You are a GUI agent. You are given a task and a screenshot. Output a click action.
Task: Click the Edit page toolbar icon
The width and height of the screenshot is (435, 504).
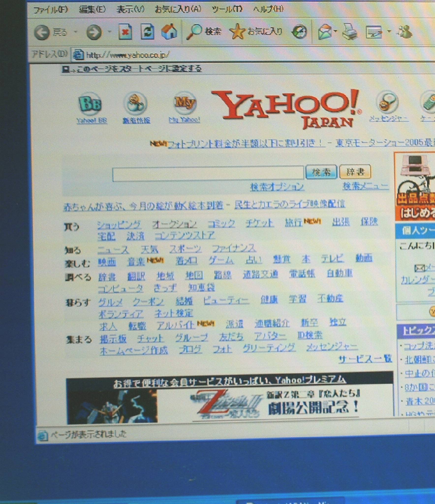coord(374,32)
